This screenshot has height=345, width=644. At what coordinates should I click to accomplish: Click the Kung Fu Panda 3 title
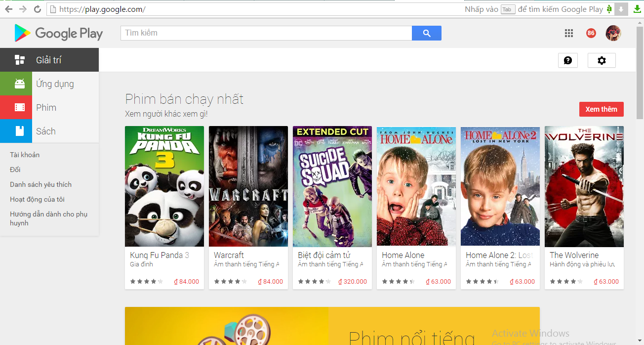160,255
